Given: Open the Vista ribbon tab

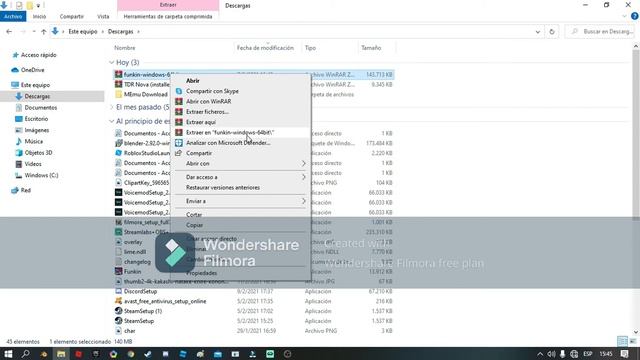Looking at the screenshot, I should coord(103,16).
